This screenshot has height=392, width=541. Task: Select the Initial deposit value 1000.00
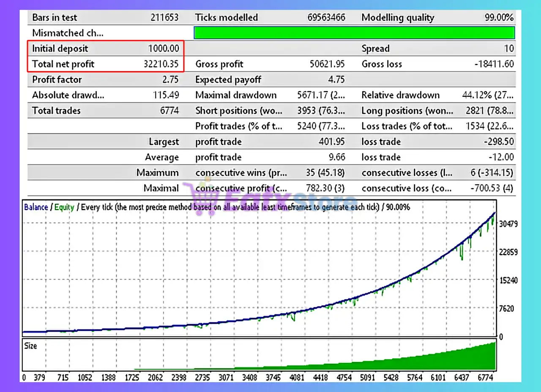pos(163,49)
